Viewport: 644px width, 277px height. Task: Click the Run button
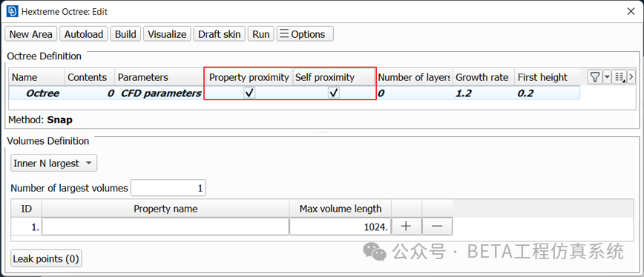coord(261,34)
